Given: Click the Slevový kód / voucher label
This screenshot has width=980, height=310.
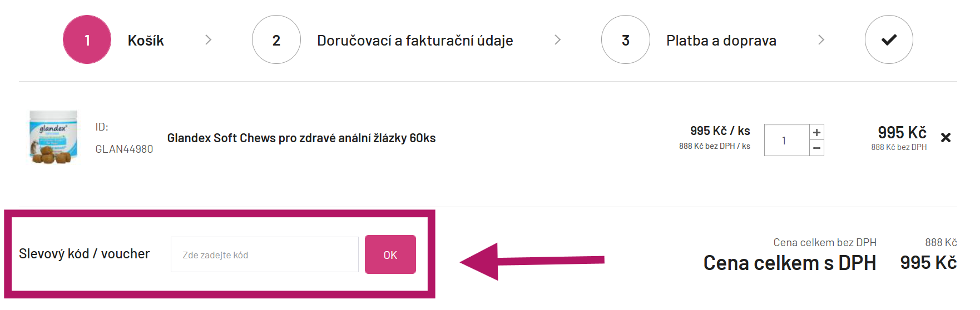Looking at the screenshot, I should tap(84, 254).
